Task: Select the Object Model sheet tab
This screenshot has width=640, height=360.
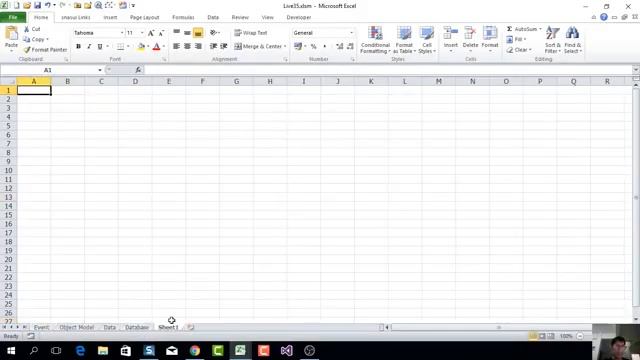Action: coord(77,327)
